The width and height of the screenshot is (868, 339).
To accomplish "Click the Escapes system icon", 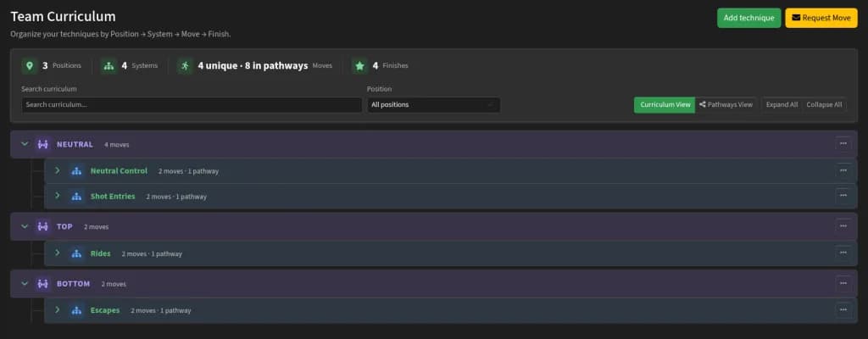I will 76,310.
